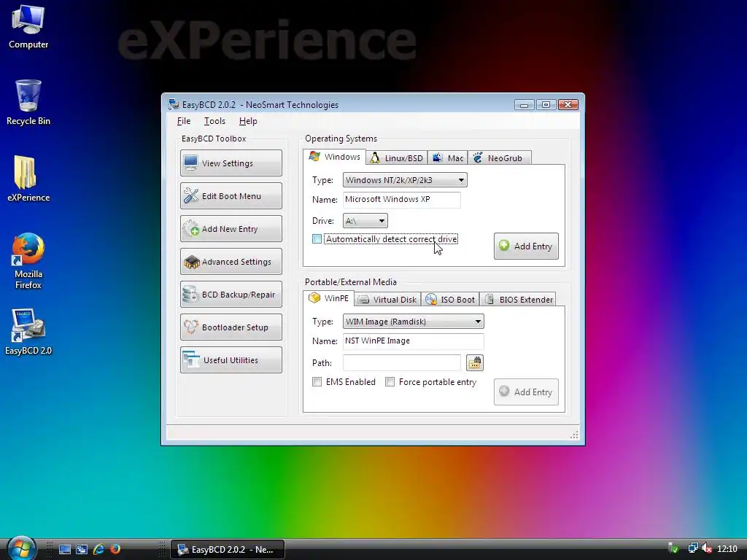Screen dimensions: 747x560
Task: Switch to the Mac tab
Action: 448,158
